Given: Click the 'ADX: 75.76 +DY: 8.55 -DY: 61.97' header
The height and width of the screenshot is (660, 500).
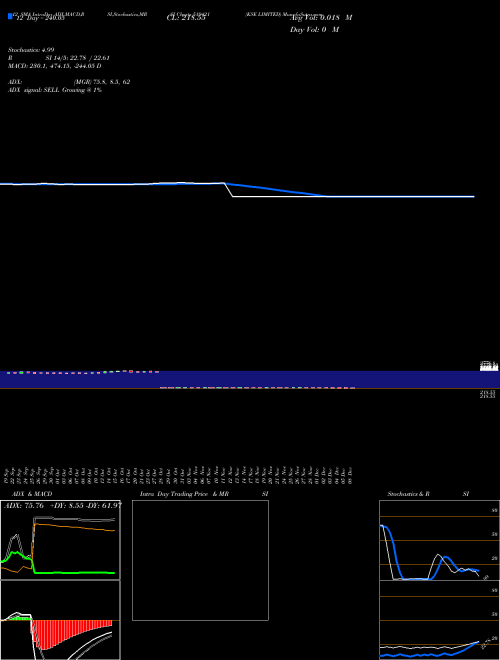Looking at the screenshot, I should (63, 505).
